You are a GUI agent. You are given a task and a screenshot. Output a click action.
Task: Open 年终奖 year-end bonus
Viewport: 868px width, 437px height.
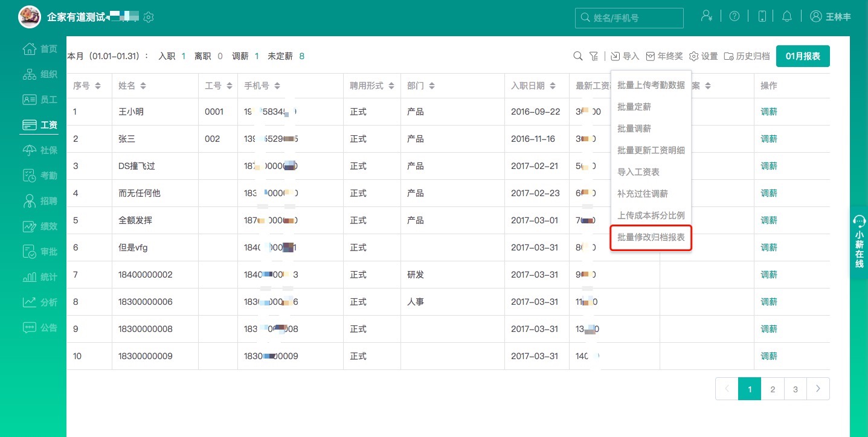coord(664,56)
